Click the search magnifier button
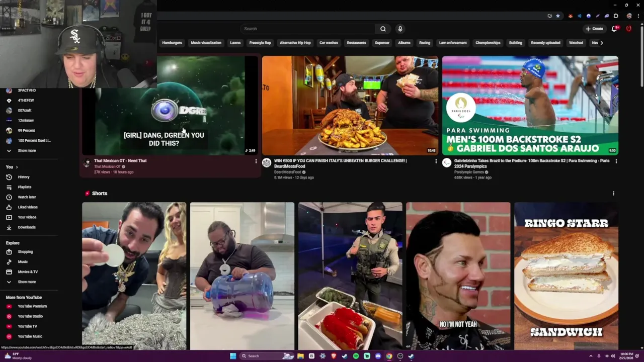Image resolution: width=644 pixels, height=362 pixels. tap(383, 29)
